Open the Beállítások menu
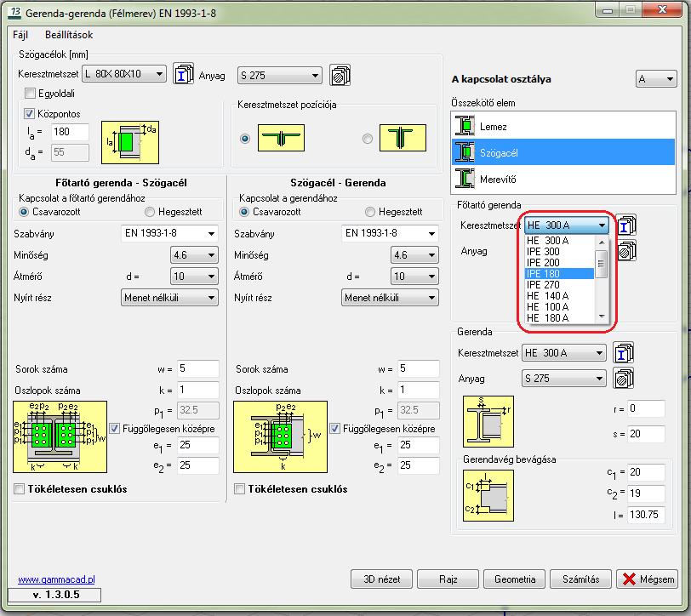Image resolution: width=691 pixels, height=616 pixels. 69,35
